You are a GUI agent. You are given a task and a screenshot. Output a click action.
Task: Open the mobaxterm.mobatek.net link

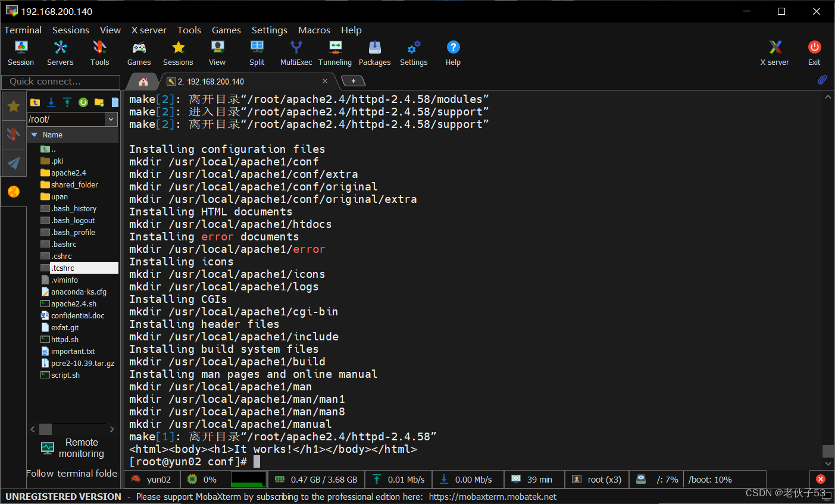pos(492,496)
